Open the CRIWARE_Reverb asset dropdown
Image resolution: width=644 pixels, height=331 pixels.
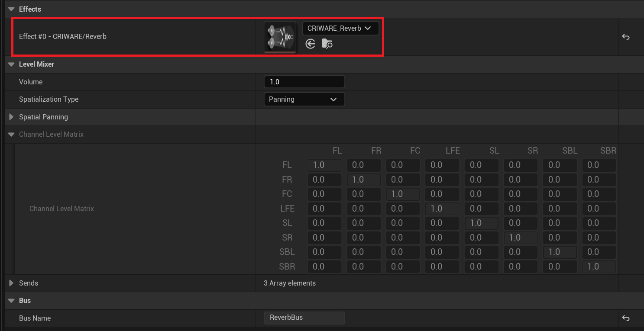(x=340, y=28)
